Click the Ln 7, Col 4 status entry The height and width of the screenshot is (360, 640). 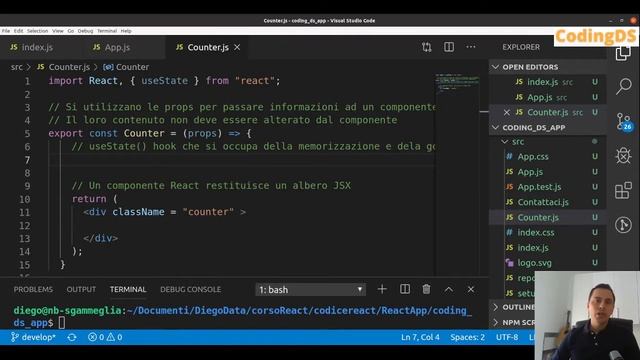tap(420, 337)
